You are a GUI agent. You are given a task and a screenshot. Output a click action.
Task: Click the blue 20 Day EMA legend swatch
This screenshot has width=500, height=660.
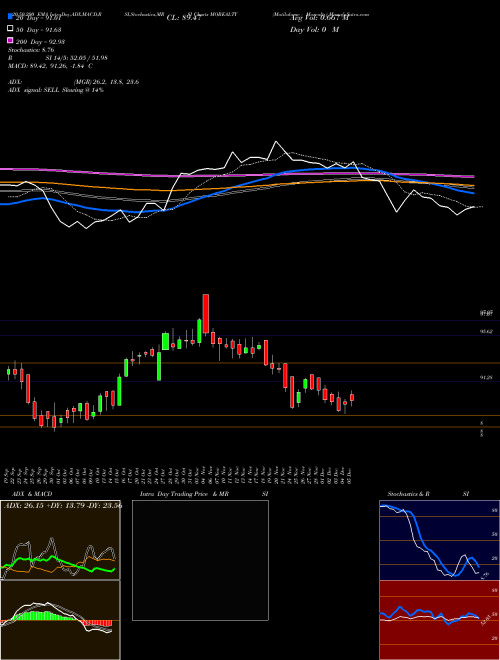[11, 17]
